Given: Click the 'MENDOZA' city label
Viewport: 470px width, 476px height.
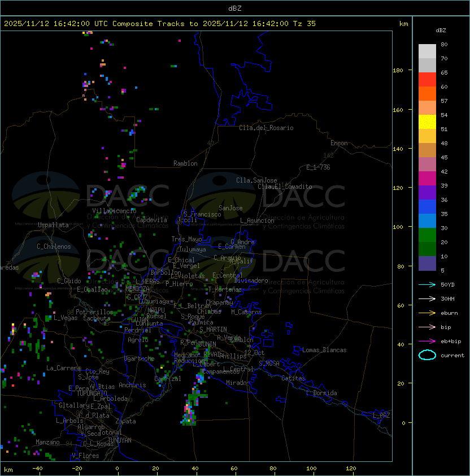Looking at the screenshot, I should point(137,288).
